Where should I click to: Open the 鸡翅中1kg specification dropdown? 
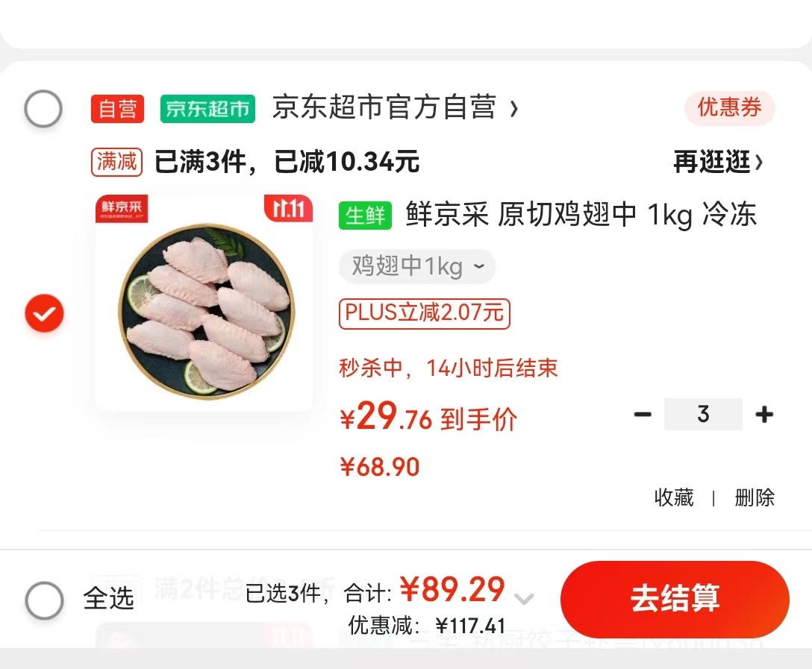coord(417,266)
